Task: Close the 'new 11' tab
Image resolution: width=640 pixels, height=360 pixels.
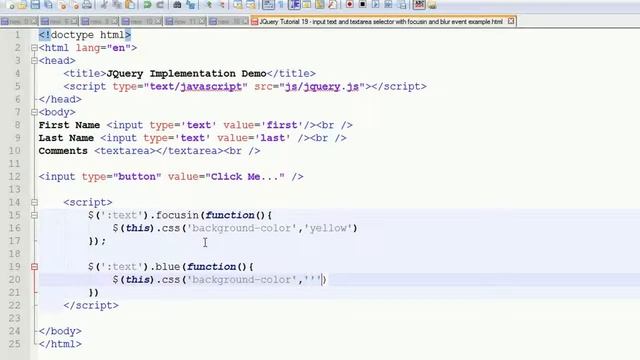Action: 202,21
